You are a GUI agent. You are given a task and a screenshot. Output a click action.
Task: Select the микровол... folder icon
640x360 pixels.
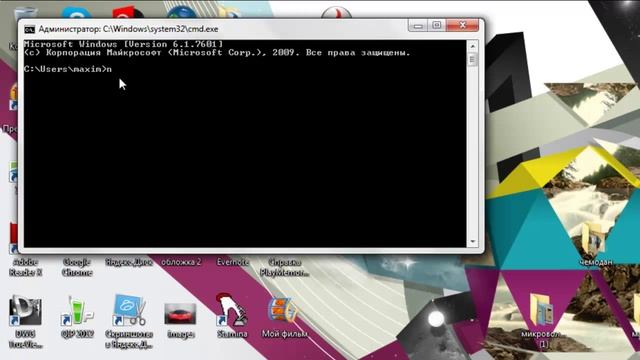tap(542, 310)
